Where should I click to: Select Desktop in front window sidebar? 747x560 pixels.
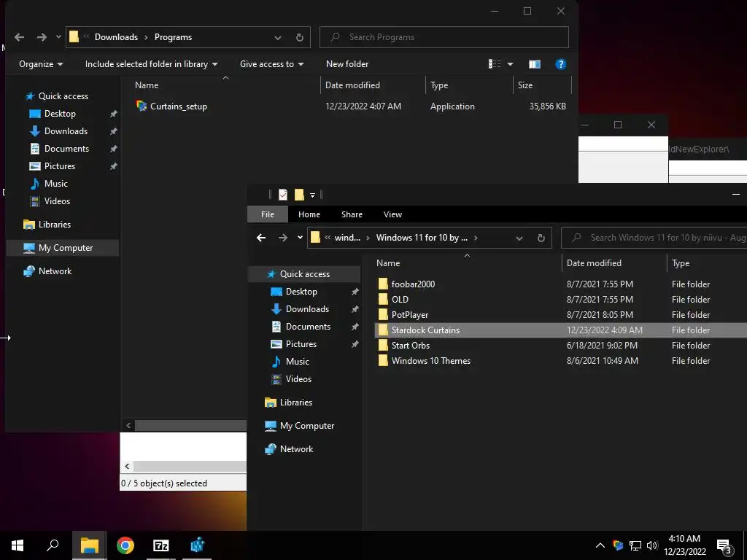click(x=301, y=292)
